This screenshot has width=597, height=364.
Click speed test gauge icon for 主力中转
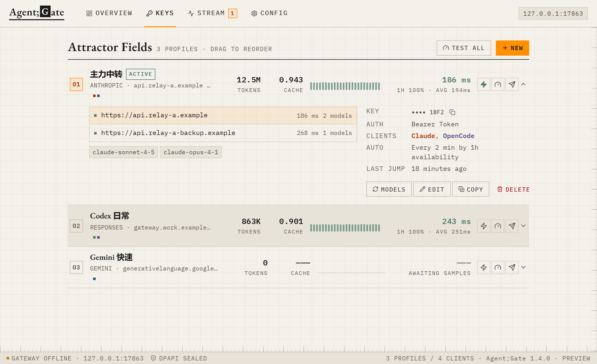498,84
